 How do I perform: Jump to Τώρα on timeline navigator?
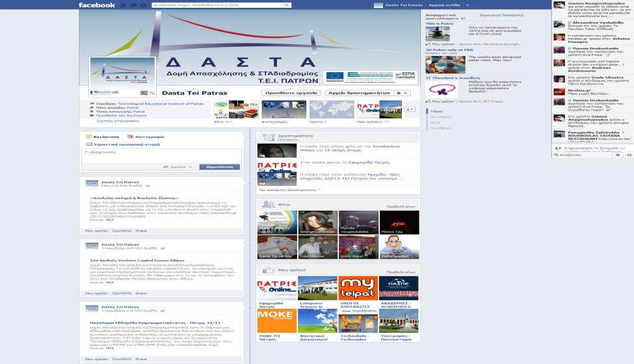pos(436,111)
